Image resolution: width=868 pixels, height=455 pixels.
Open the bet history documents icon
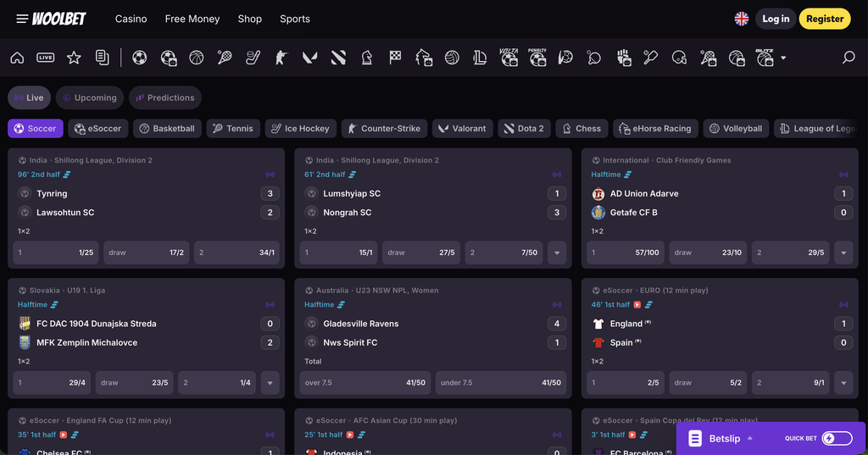coord(103,58)
